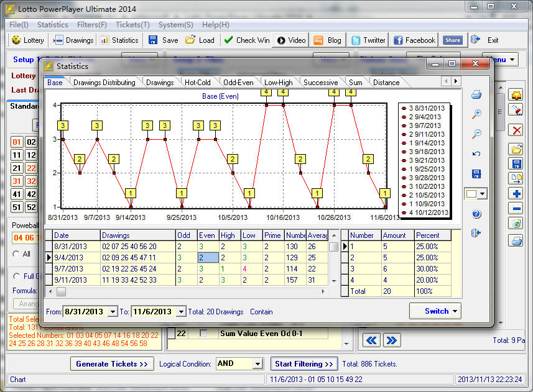Open the Statistics menu in menu bar
The height and width of the screenshot is (392, 533).
pyautogui.click(x=53, y=25)
